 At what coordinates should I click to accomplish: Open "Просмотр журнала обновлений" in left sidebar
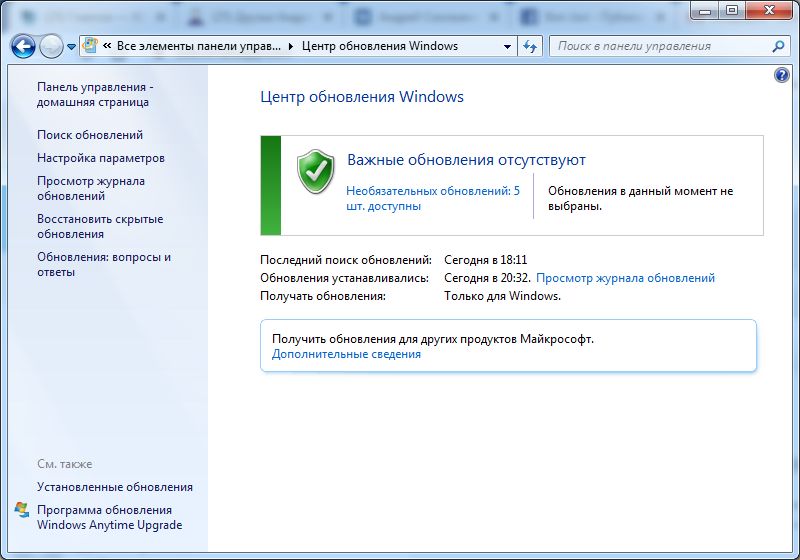pyautogui.click(x=91, y=188)
